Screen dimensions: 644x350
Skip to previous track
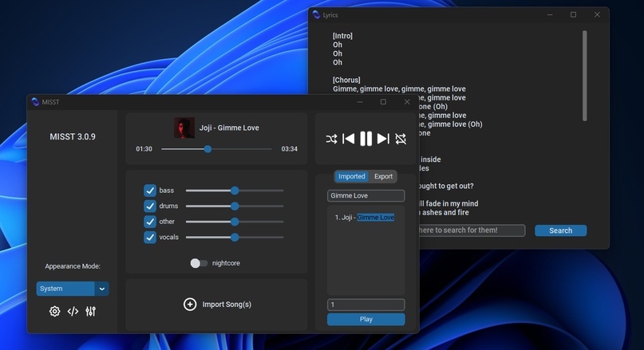348,139
